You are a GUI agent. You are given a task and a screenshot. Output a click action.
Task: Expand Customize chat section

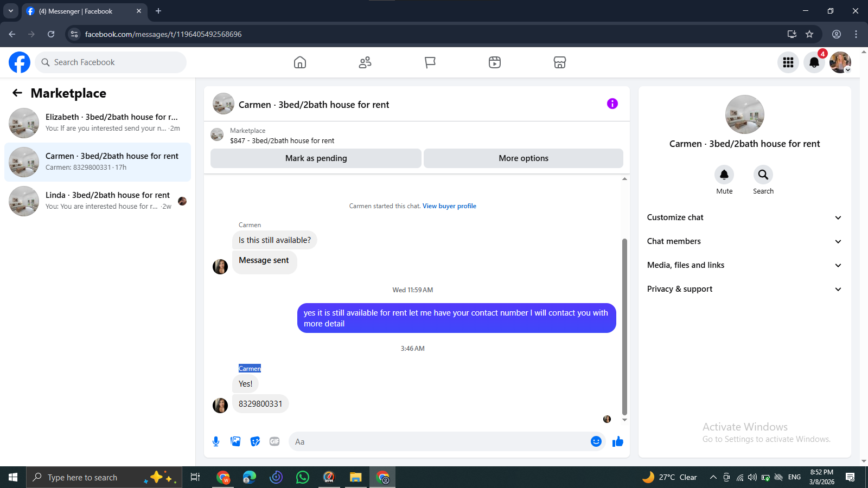(744, 217)
